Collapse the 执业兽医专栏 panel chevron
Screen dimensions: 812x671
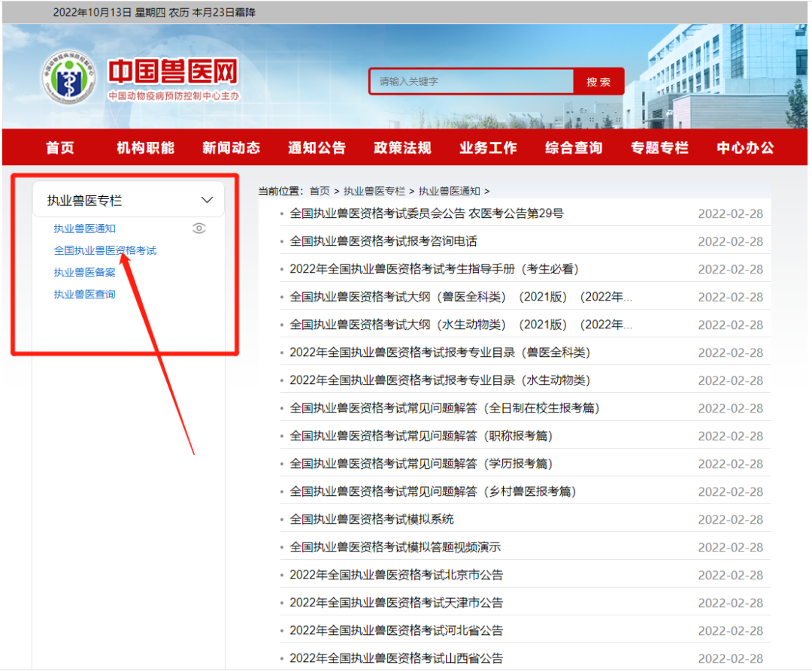(x=206, y=199)
